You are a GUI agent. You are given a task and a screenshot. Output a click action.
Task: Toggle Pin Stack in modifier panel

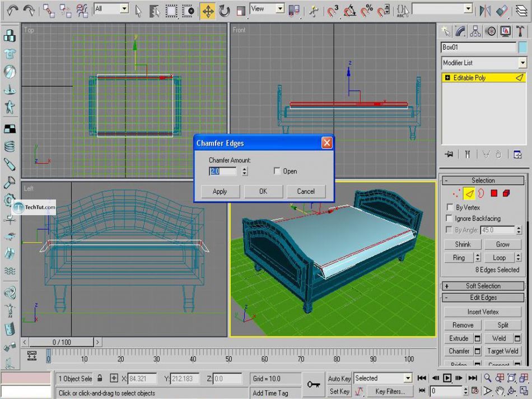point(449,155)
